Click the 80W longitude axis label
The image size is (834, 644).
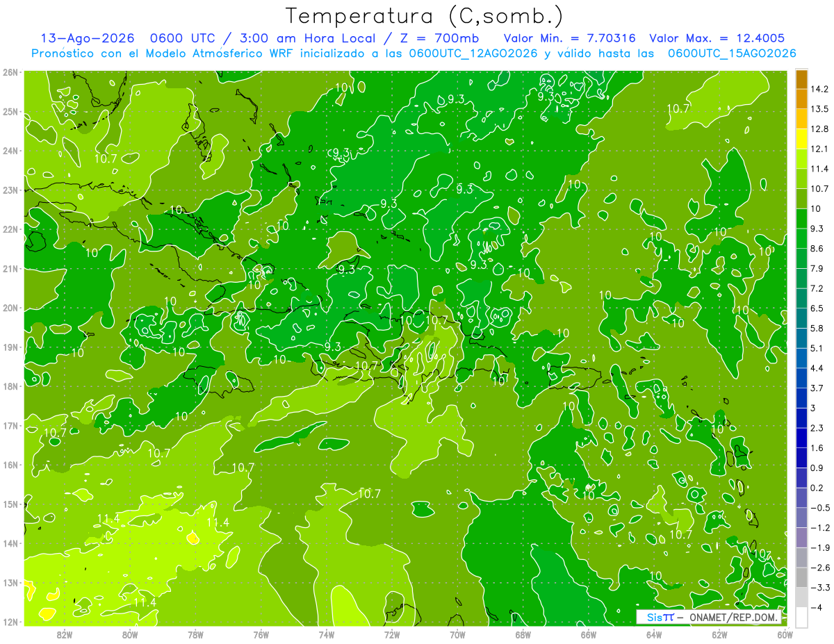(x=130, y=634)
